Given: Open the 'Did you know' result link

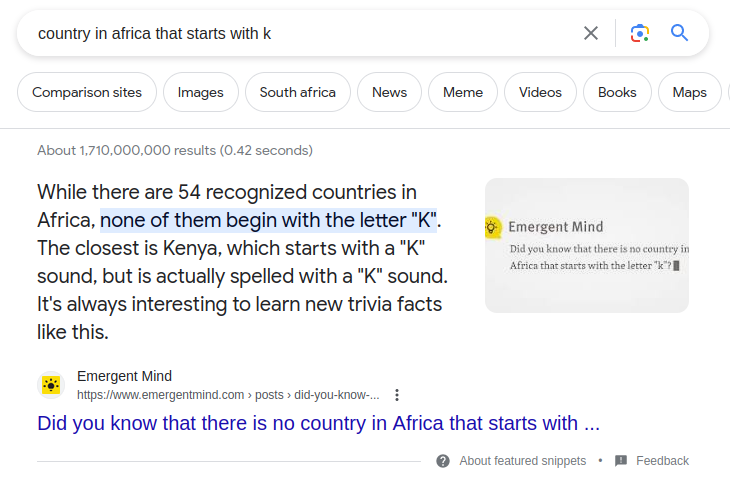Looking at the screenshot, I should click(318, 423).
